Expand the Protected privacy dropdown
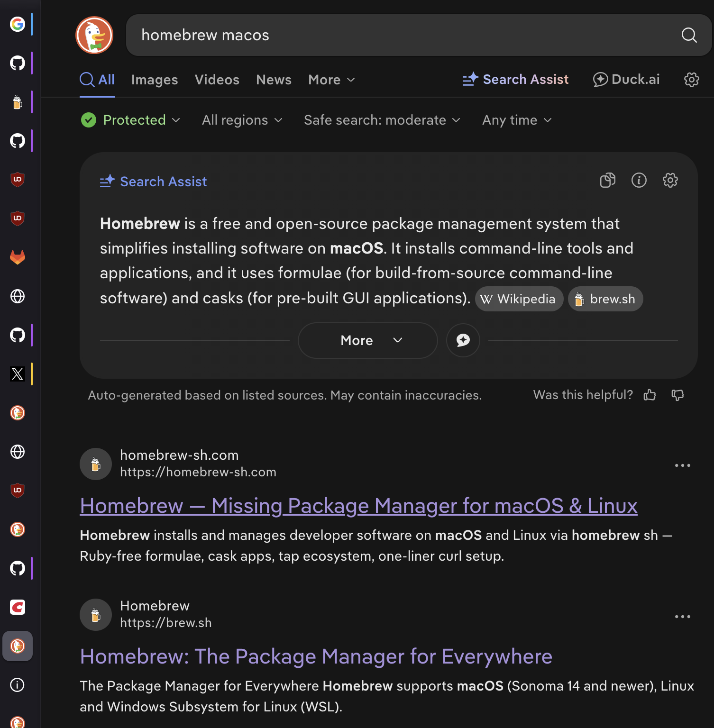 (x=130, y=120)
